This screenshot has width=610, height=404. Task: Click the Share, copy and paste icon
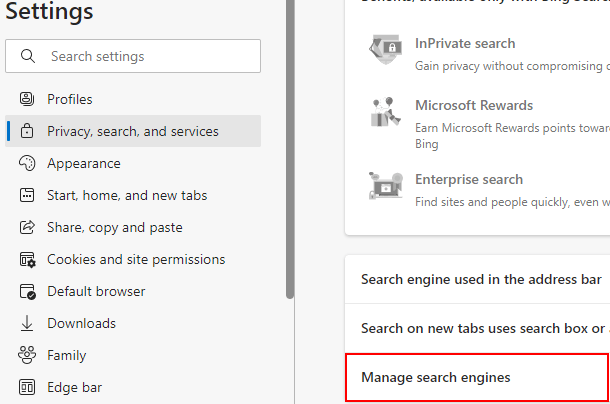point(28,227)
